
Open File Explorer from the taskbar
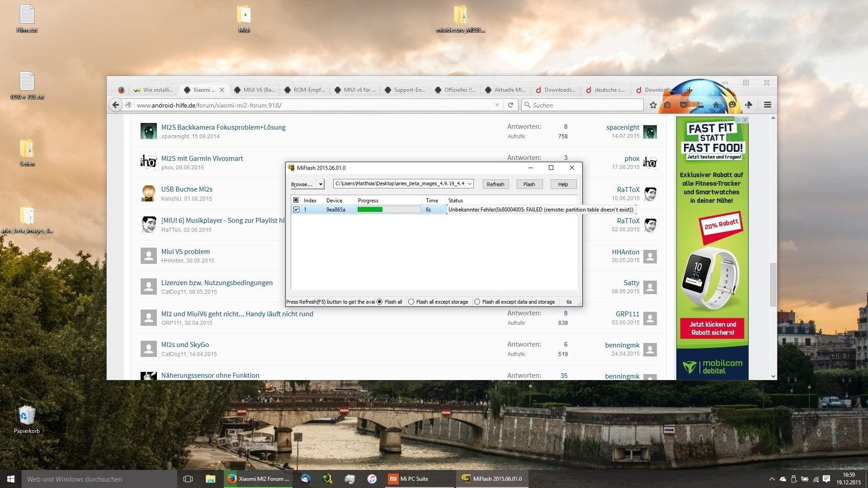point(210,479)
